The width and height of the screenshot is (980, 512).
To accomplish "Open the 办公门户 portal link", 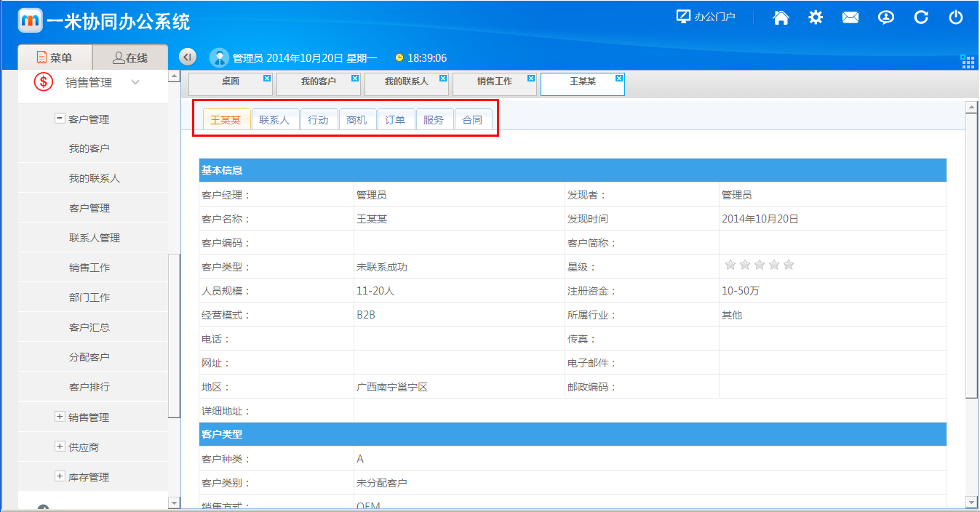I will pos(706,17).
